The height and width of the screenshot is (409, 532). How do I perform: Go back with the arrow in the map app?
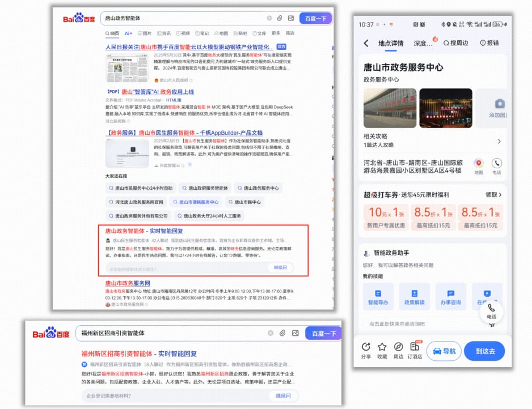coord(366,43)
